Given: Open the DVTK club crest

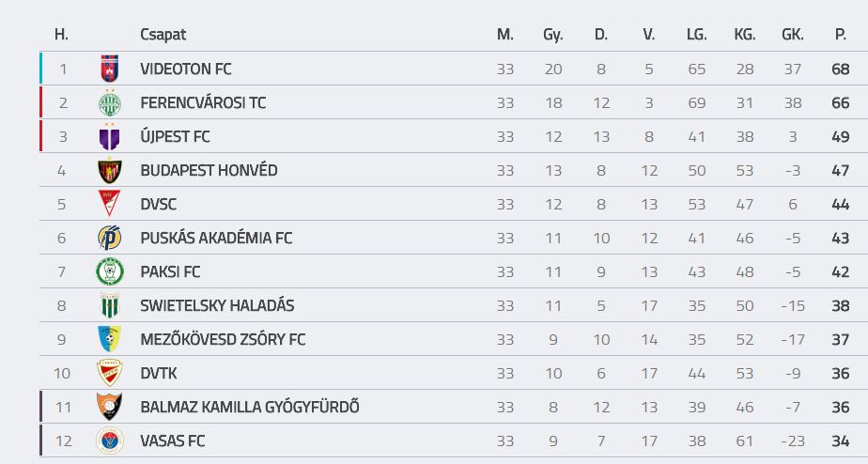Looking at the screenshot, I should coord(110,373).
